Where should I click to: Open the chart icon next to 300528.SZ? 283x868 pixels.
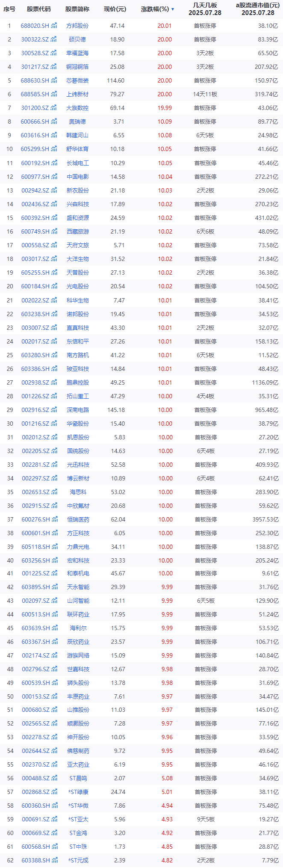click(54, 53)
